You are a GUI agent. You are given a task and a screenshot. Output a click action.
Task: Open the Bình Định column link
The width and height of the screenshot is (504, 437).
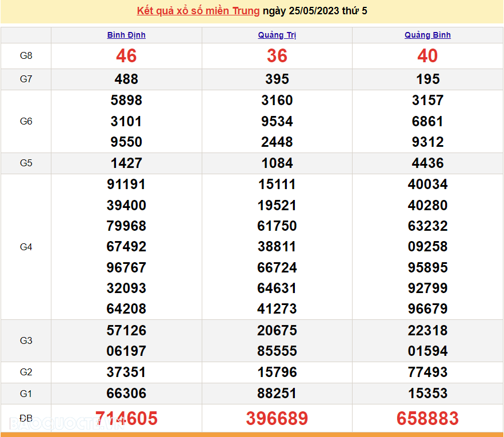pos(126,35)
